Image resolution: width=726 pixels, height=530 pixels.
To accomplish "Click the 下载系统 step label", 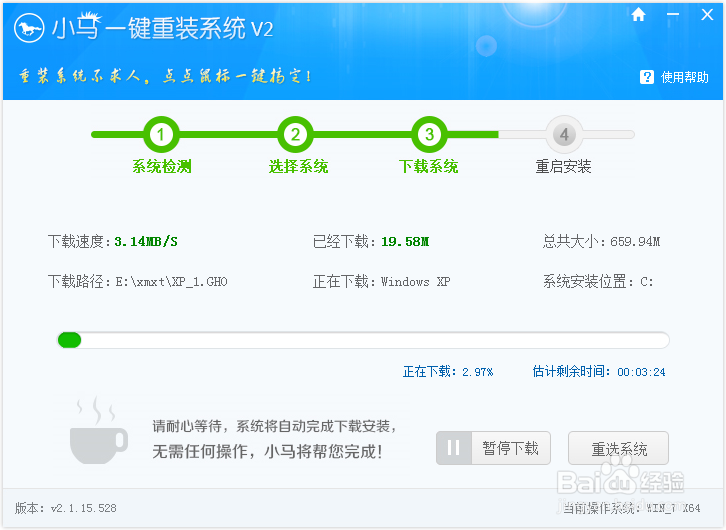I will [x=429, y=166].
